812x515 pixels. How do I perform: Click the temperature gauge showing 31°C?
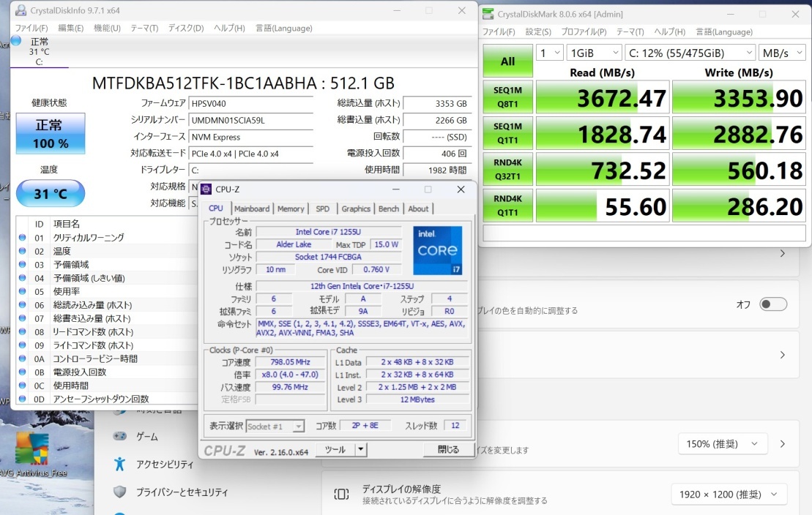(50, 193)
